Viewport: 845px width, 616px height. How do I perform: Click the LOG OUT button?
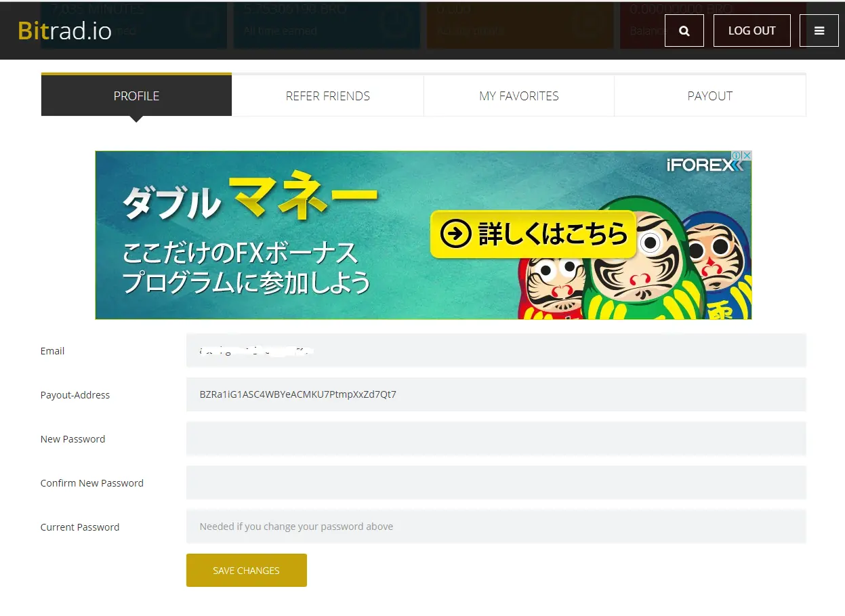pyautogui.click(x=751, y=30)
